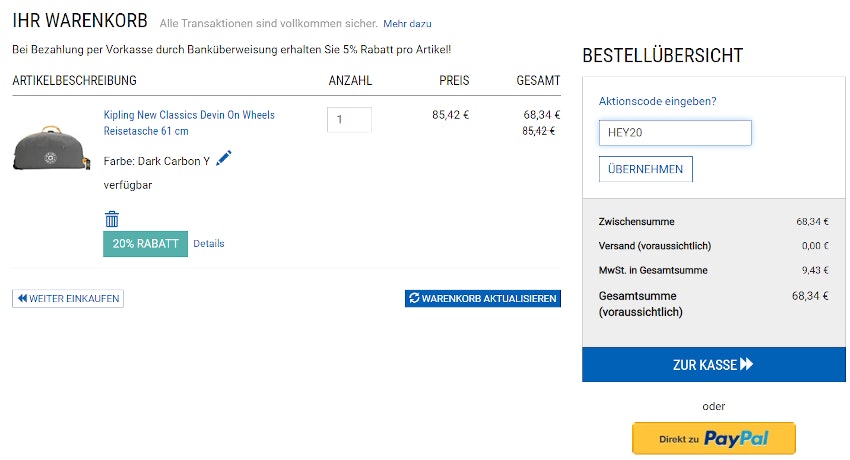Open the Kipling travel bag thumbnail

tap(51, 147)
